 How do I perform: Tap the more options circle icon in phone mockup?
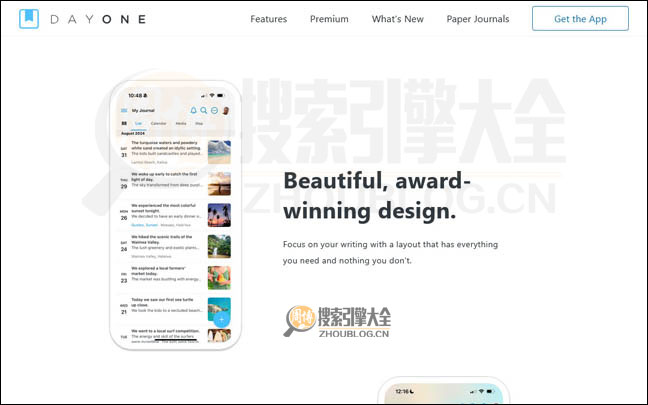click(214, 110)
